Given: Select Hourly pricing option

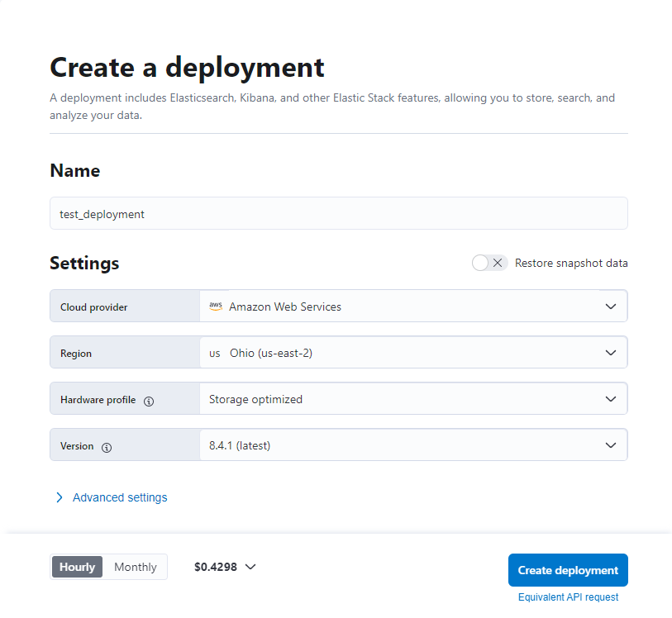Looking at the screenshot, I should [78, 567].
